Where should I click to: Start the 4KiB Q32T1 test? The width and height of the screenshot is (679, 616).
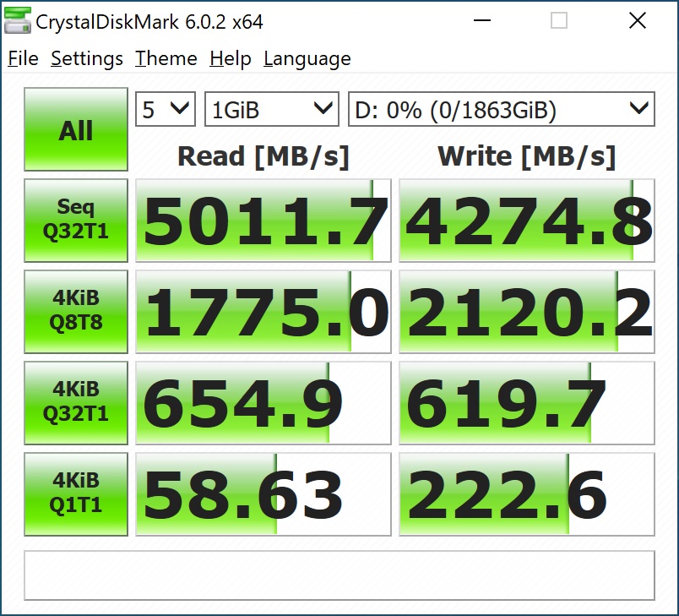(76, 403)
